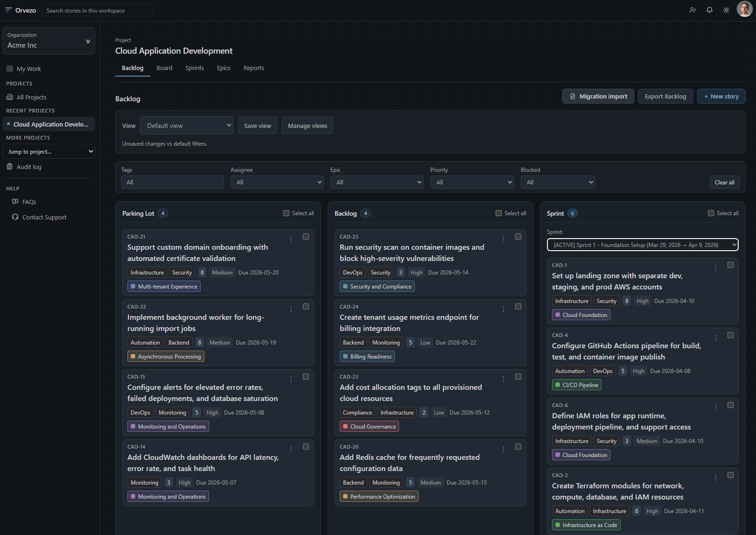Check Select all in the Parking Lot column
Image resolution: width=756 pixels, height=535 pixels.
pos(286,213)
